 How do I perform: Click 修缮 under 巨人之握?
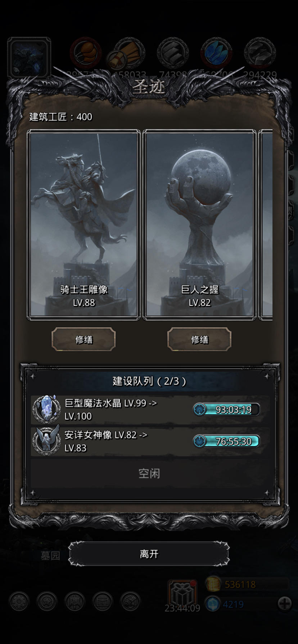199,339
